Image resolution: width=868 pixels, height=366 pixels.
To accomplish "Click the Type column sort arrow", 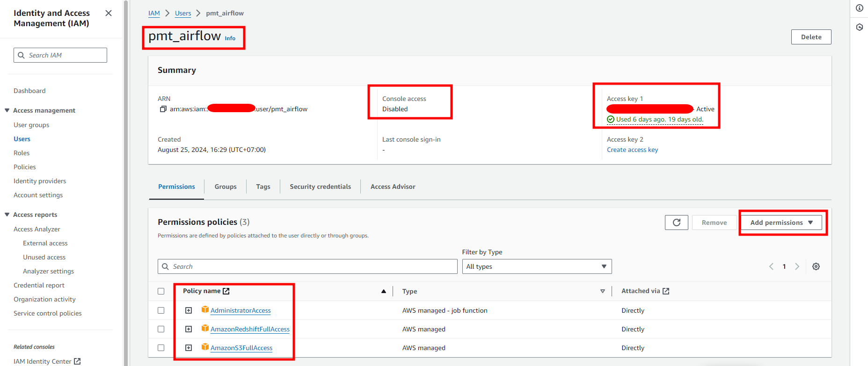I will click(603, 291).
